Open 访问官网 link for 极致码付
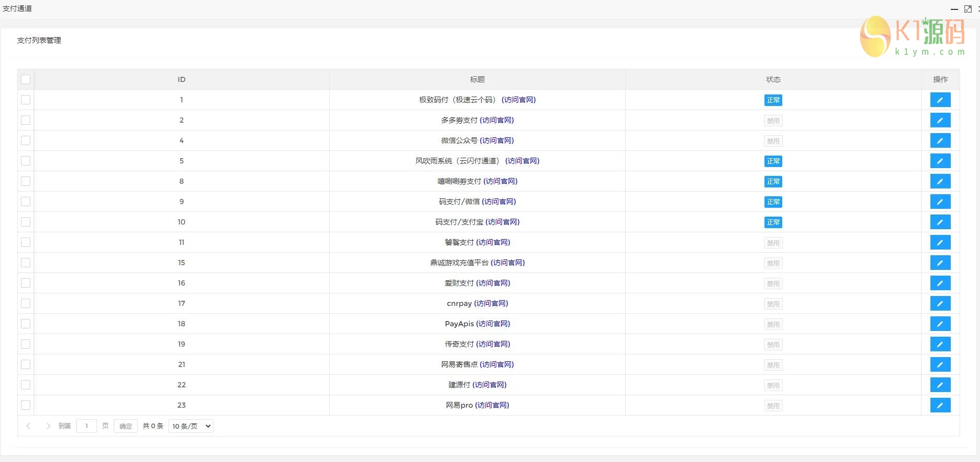The height and width of the screenshot is (462, 980). [519, 100]
